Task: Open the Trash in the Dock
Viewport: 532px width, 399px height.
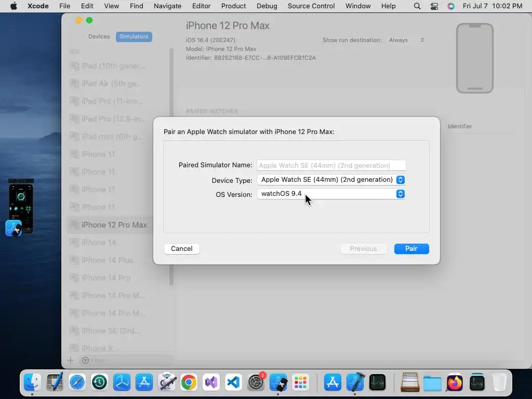Action: (499, 382)
